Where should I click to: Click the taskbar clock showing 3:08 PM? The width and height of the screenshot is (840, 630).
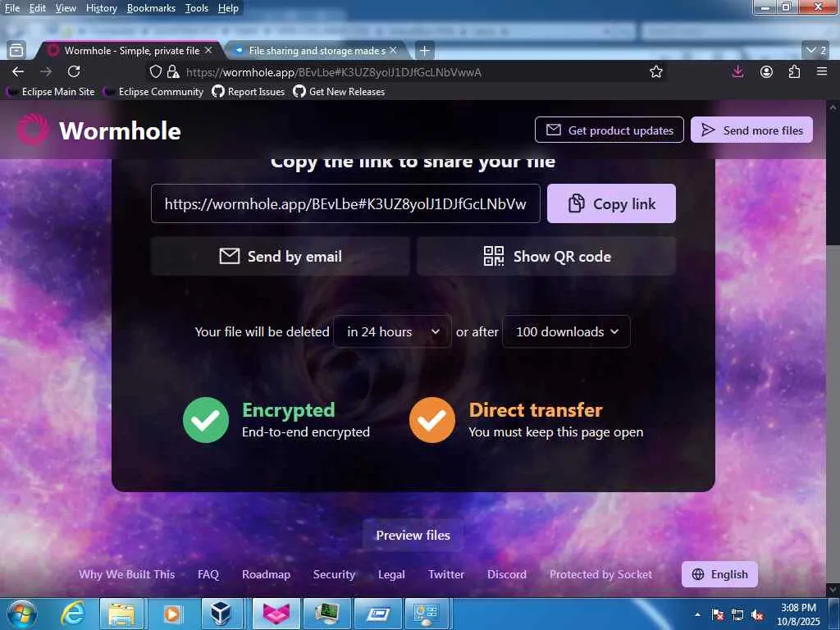click(x=798, y=614)
